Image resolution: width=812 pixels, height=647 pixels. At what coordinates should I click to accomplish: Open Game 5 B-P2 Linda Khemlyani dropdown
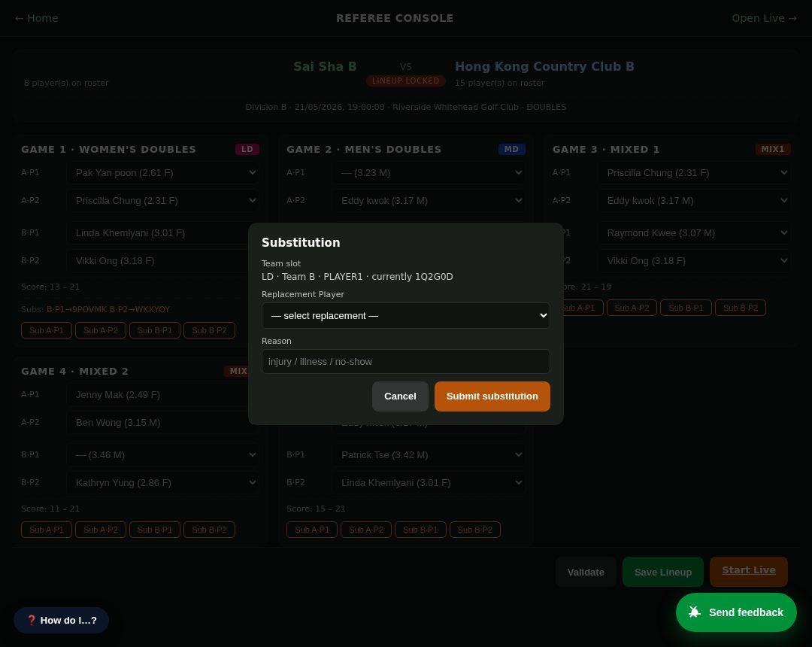[429, 482]
